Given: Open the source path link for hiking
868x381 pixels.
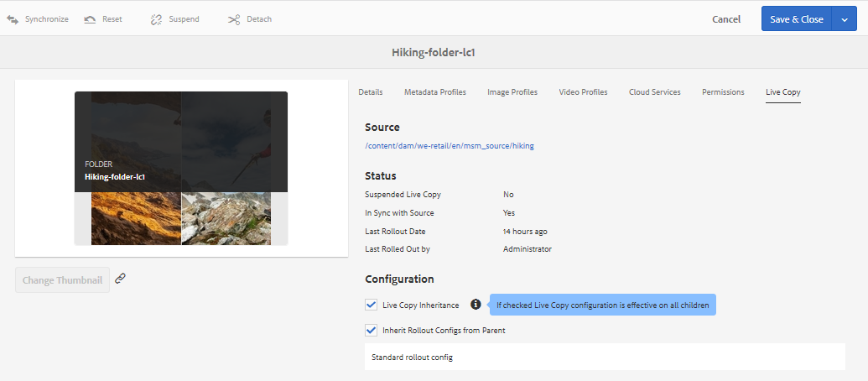Looking at the screenshot, I should (x=450, y=145).
